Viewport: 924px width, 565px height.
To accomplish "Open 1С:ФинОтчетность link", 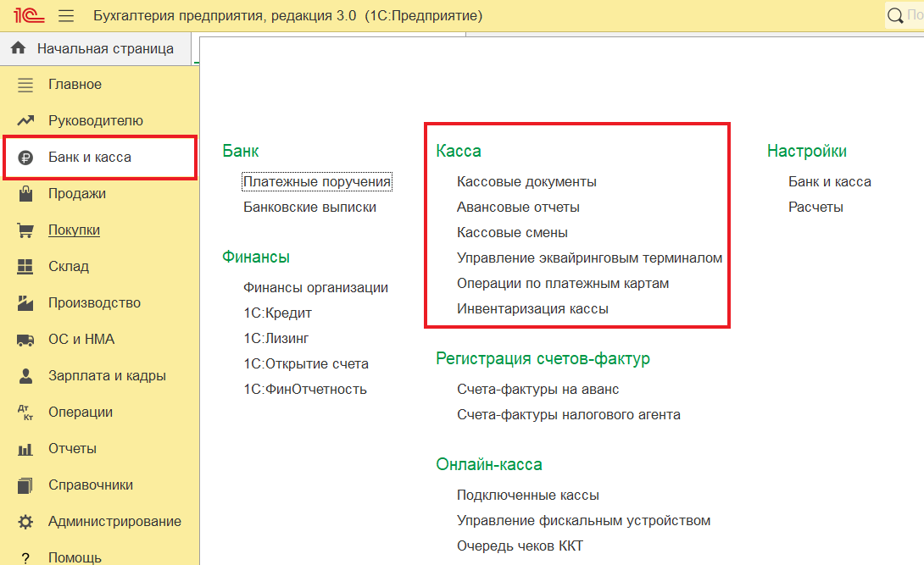I will click(305, 389).
